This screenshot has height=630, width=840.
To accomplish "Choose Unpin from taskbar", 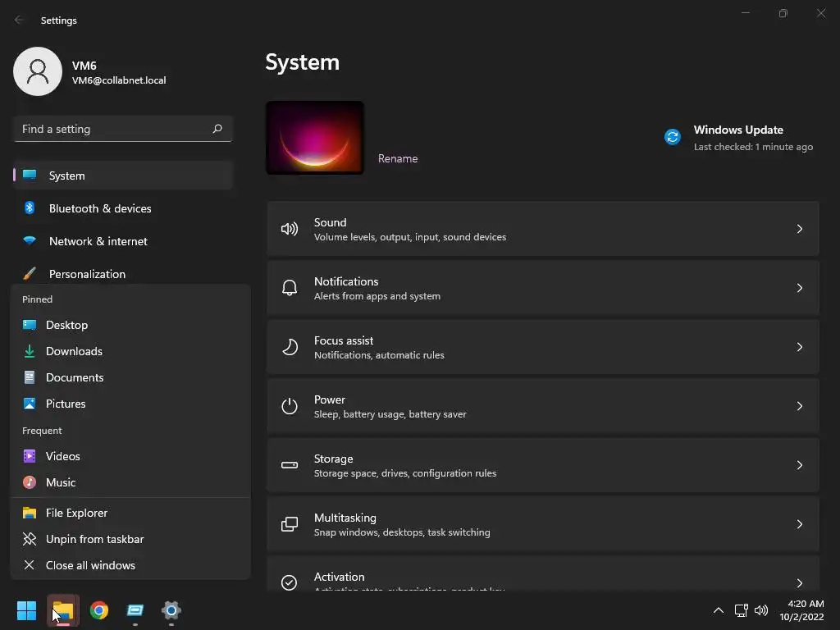I will [130, 539].
